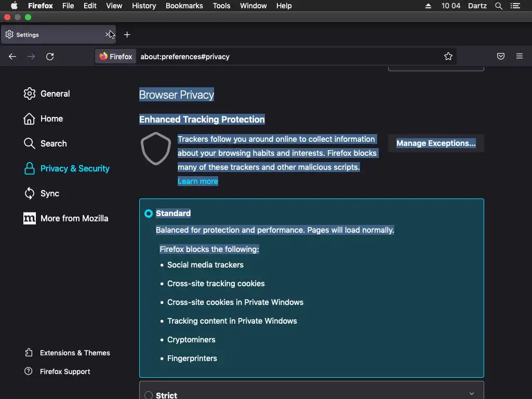This screenshot has height=399, width=532.
Task: Click the Extensions & Themes puzzle icon
Action: click(29, 353)
